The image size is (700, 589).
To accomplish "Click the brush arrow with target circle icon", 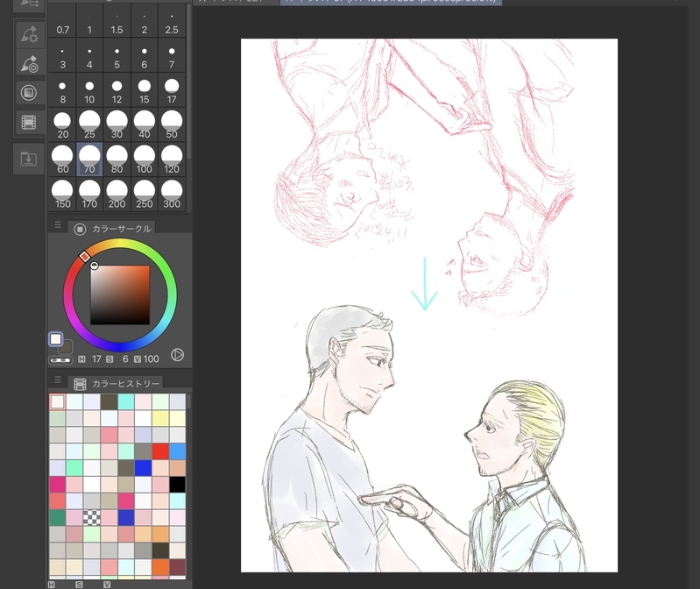I will tap(29, 63).
